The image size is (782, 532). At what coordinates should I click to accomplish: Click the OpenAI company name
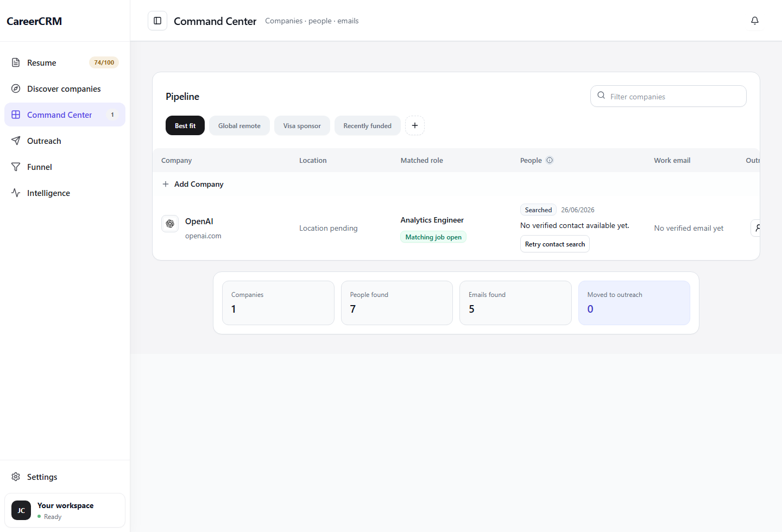[x=199, y=221]
